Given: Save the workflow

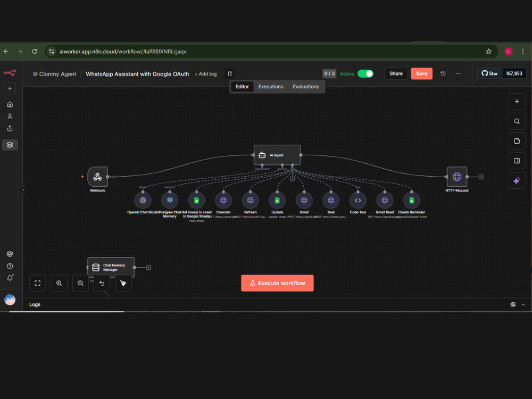Looking at the screenshot, I should [x=422, y=73].
